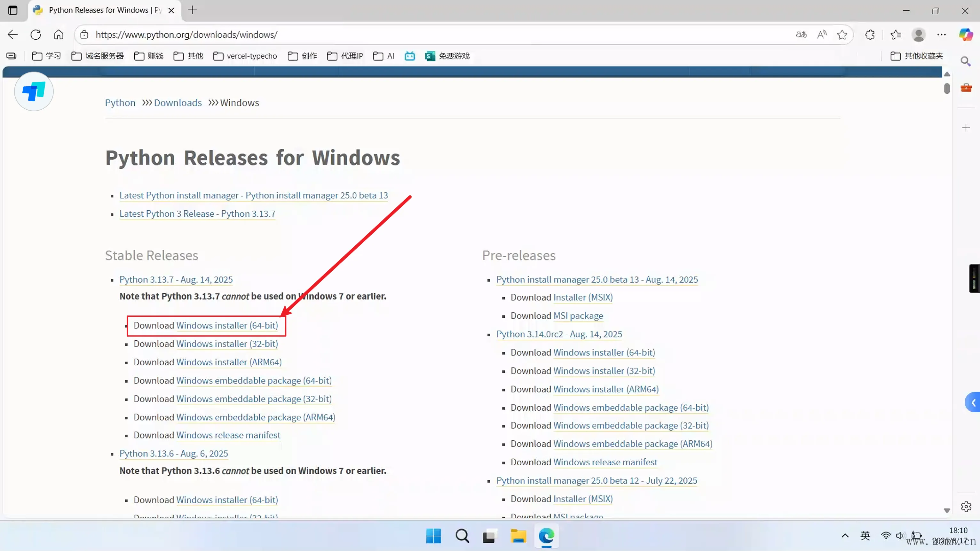Open the sidebar search icon

pyautogui.click(x=966, y=61)
